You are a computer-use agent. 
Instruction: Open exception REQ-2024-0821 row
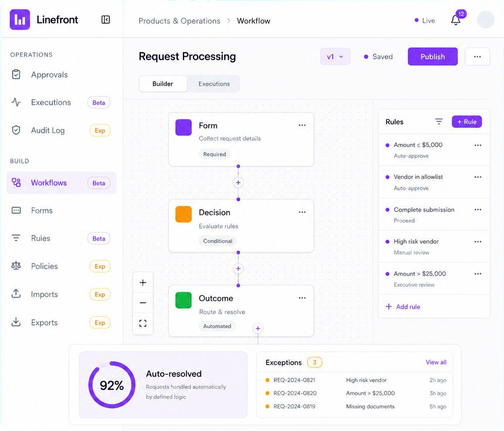tap(356, 380)
